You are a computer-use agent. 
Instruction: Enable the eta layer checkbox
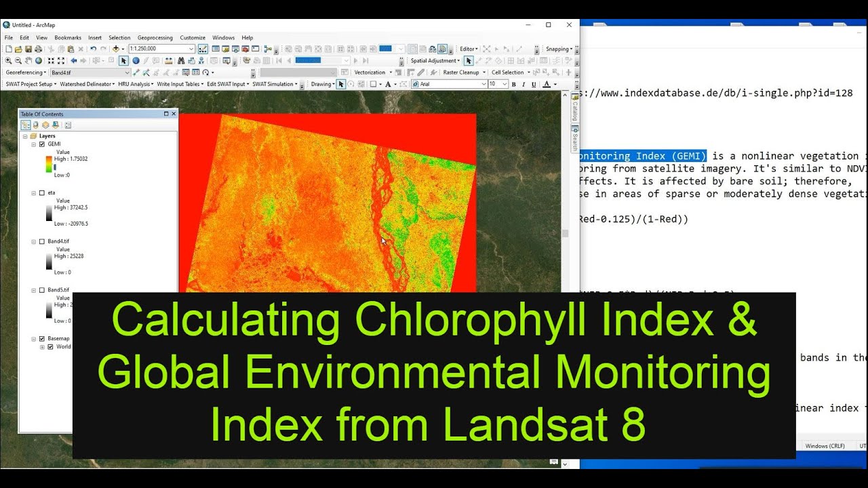(x=42, y=193)
